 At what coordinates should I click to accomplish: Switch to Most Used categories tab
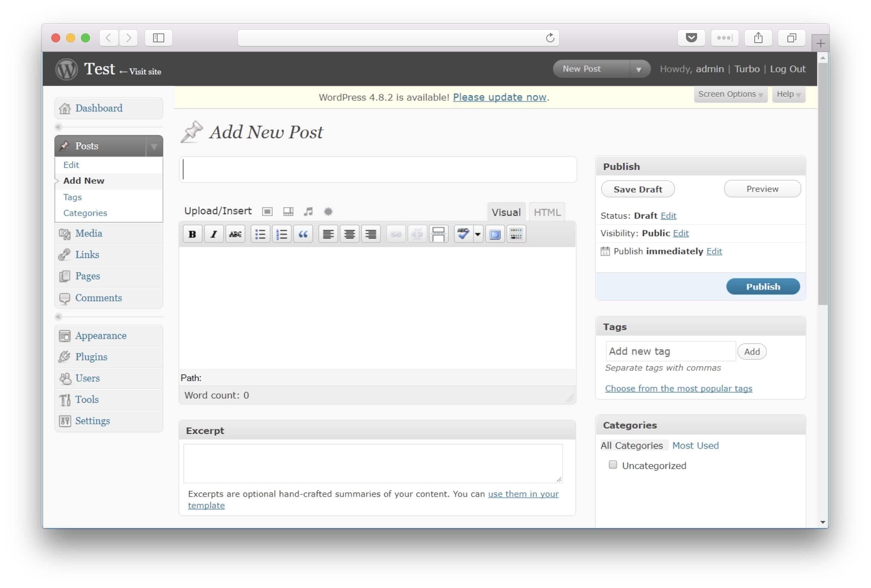point(695,445)
